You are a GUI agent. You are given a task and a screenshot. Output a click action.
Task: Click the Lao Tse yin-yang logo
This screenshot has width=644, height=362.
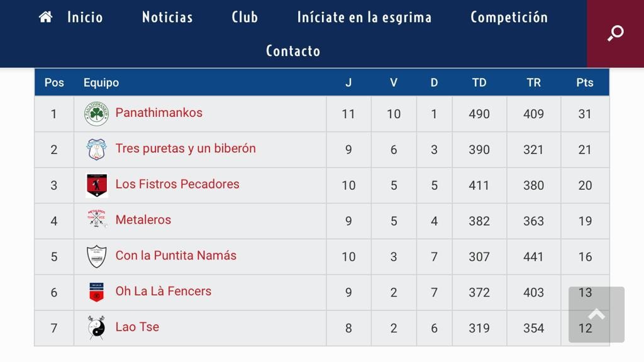(x=96, y=327)
